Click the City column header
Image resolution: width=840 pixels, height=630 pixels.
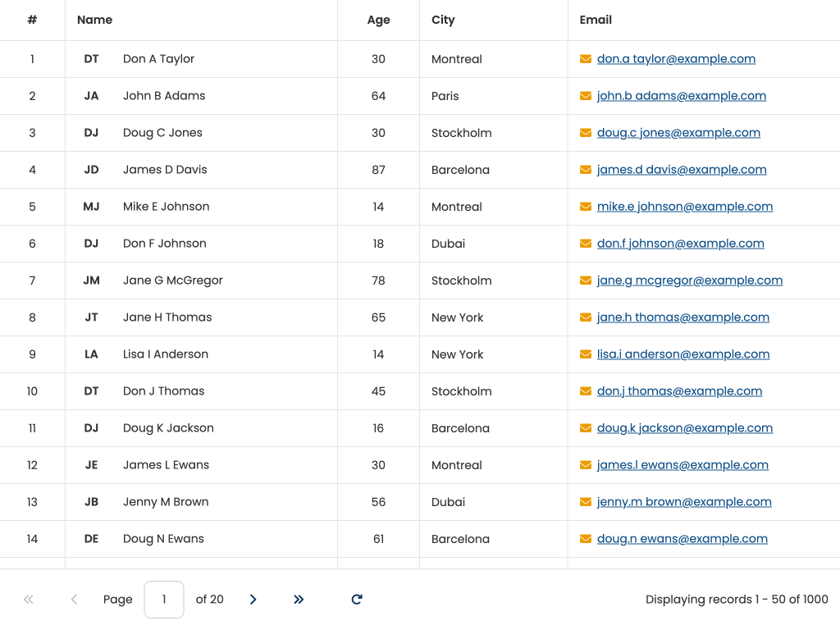(443, 20)
